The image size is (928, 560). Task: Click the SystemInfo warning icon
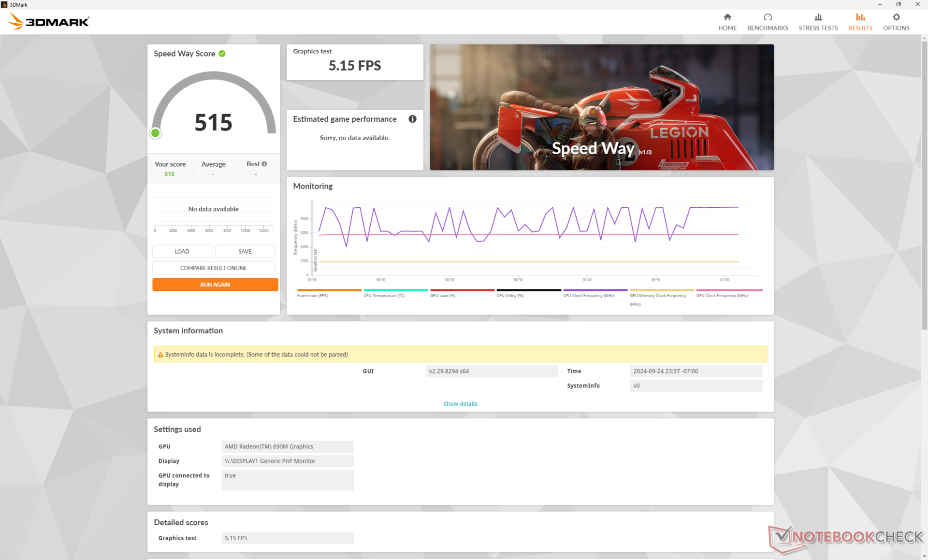click(x=160, y=355)
